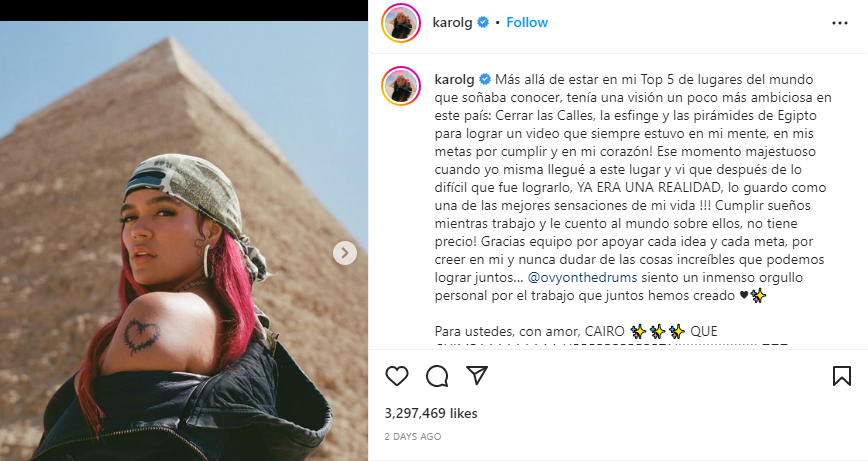Screen dimensions: 868x461
Task: Open the @ovyonthedrums mention link
Action: coord(582,277)
